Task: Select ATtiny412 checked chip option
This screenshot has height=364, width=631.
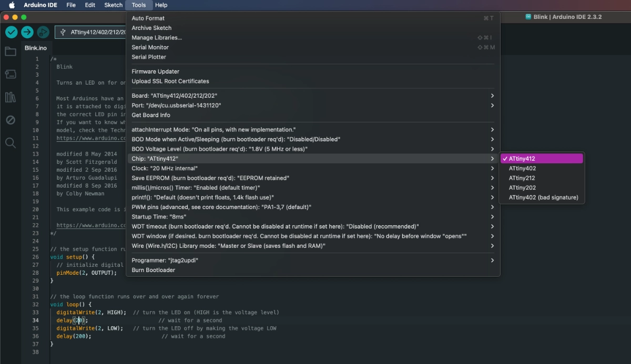Action: [x=542, y=159]
